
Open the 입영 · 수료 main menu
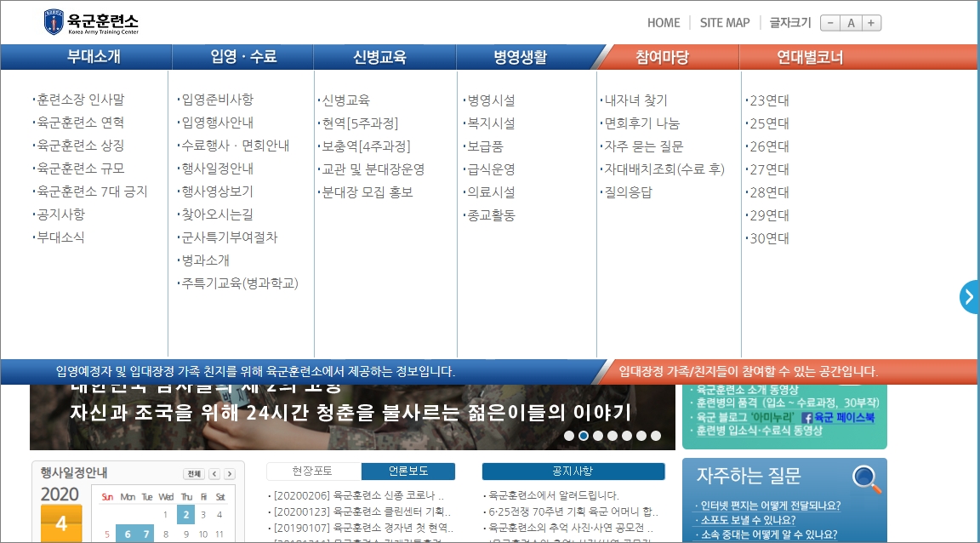point(243,57)
